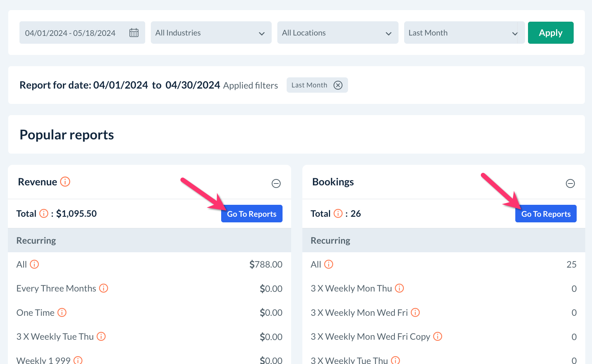This screenshot has height=364, width=592.
Task: Click info icon beside Revenue Total
Action: (44, 213)
